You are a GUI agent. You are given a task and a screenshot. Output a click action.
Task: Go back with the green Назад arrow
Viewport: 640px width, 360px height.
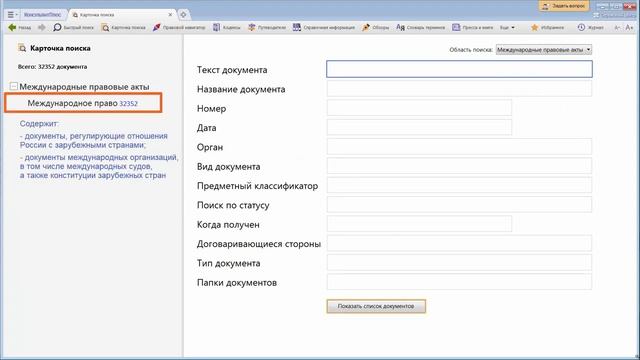coord(20,27)
